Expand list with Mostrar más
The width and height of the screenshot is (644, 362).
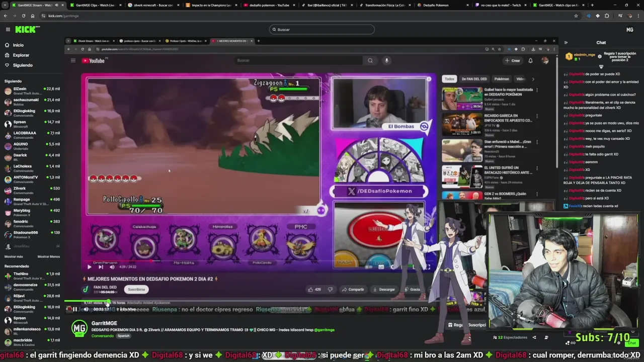point(14,256)
